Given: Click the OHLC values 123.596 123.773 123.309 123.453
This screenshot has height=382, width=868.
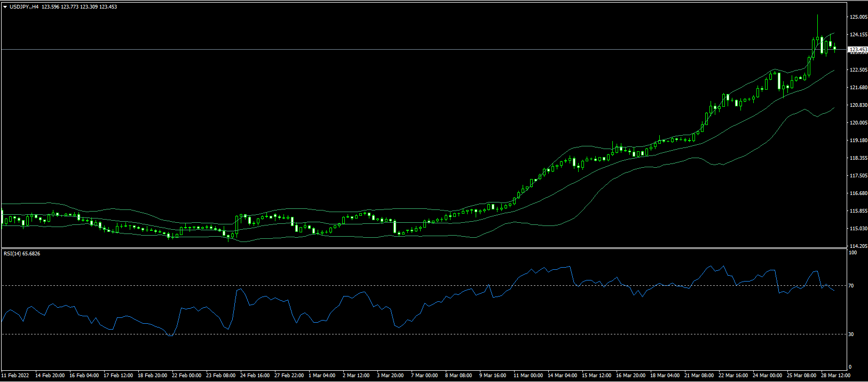Looking at the screenshot, I should [x=80, y=7].
